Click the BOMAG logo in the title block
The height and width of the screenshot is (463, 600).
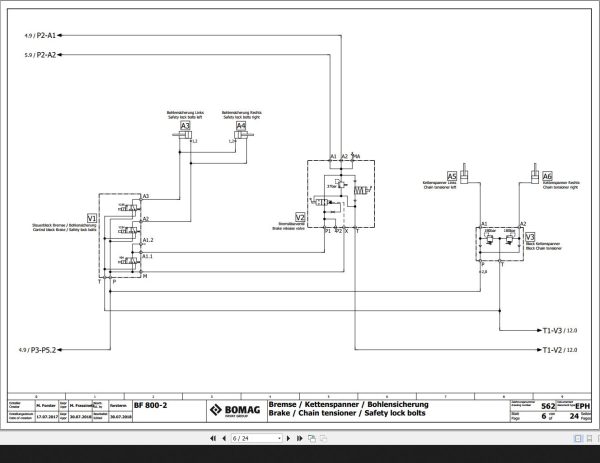click(x=235, y=411)
